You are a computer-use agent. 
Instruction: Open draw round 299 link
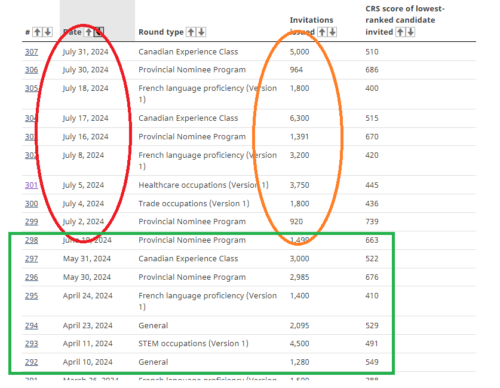click(x=31, y=222)
